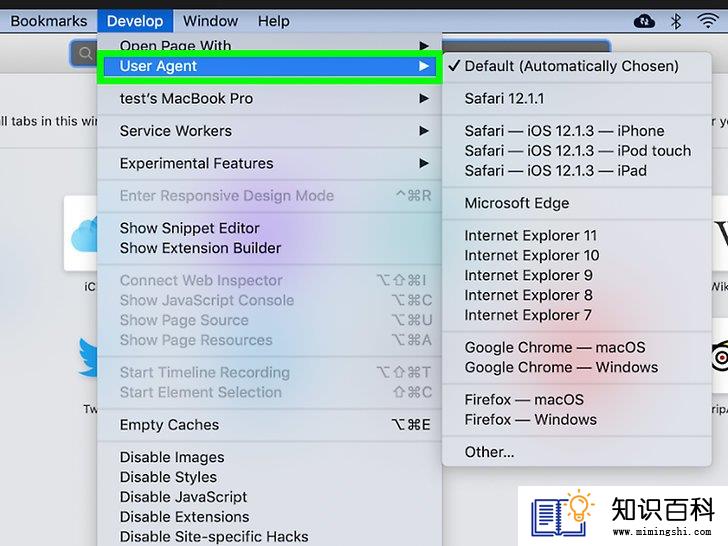Click the Develop menu in menu bar

click(x=135, y=21)
